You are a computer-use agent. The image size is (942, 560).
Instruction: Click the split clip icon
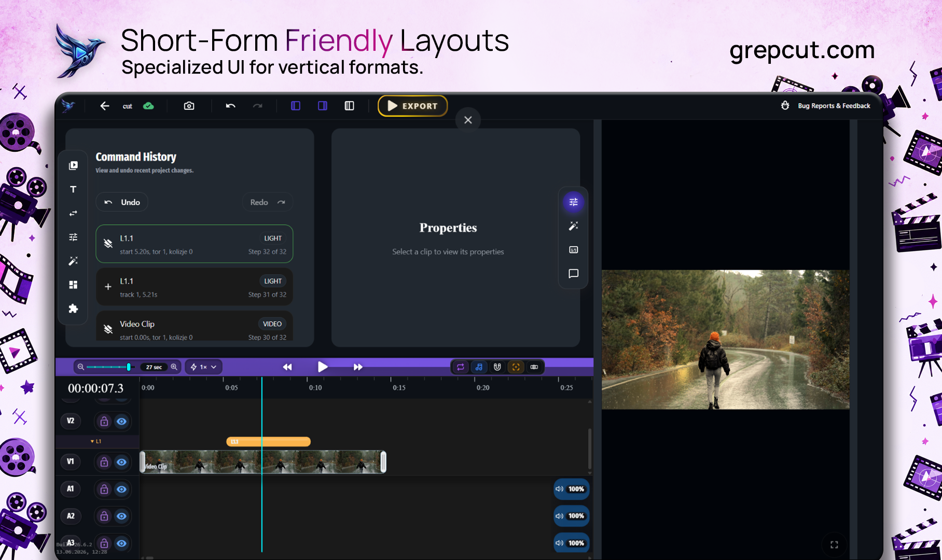534,367
